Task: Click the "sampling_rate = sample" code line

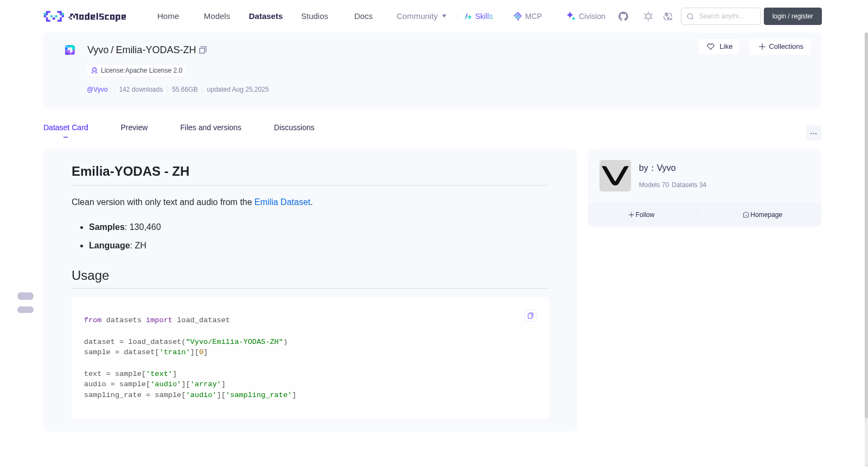Action: pyautogui.click(x=190, y=395)
